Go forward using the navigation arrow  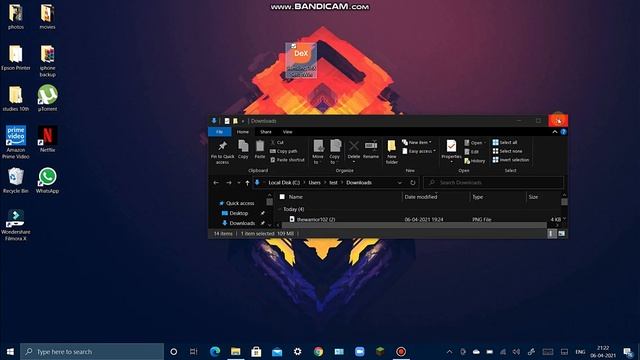229,183
